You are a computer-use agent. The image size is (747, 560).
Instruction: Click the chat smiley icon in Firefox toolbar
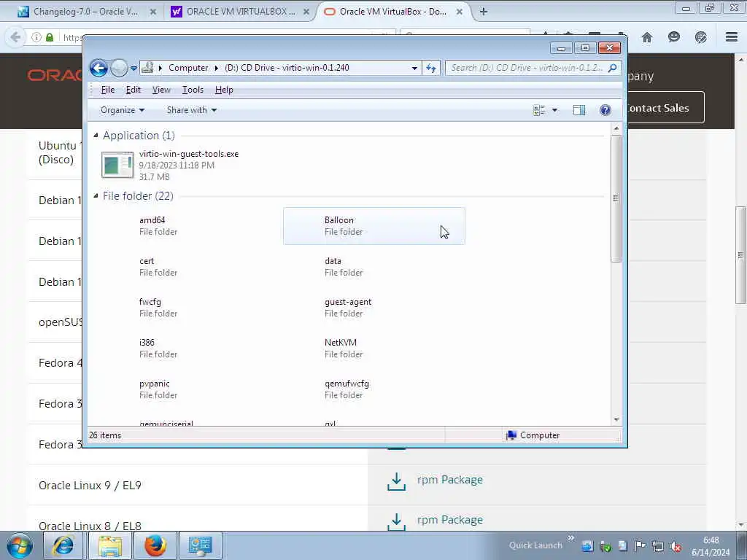coord(673,37)
